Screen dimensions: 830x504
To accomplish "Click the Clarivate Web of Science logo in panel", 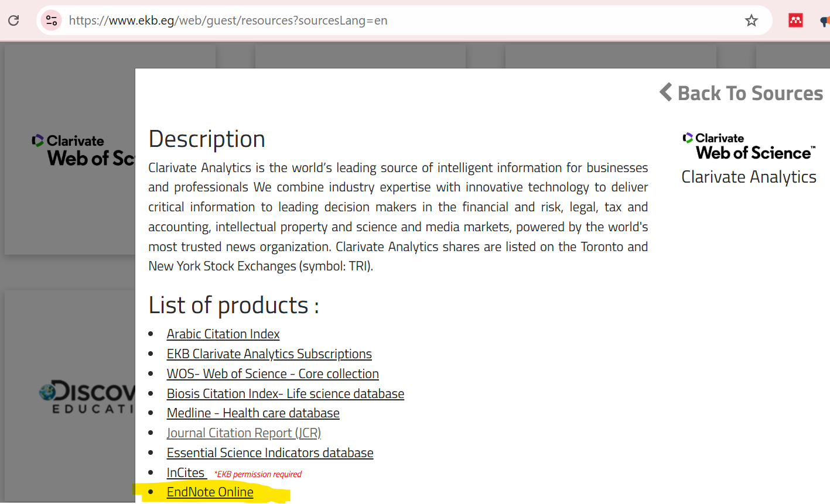I will [749, 146].
